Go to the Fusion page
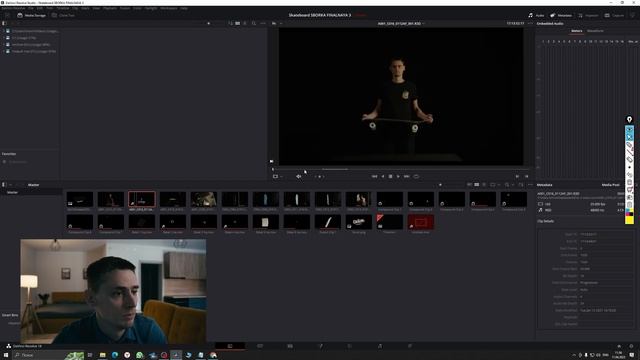The width and height of the screenshot is (640, 360). (320, 346)
